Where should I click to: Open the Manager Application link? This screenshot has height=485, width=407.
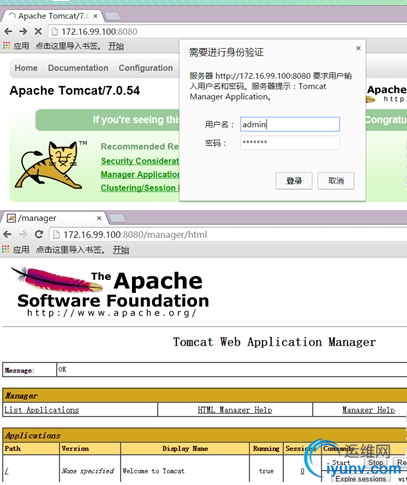[140, 175]
